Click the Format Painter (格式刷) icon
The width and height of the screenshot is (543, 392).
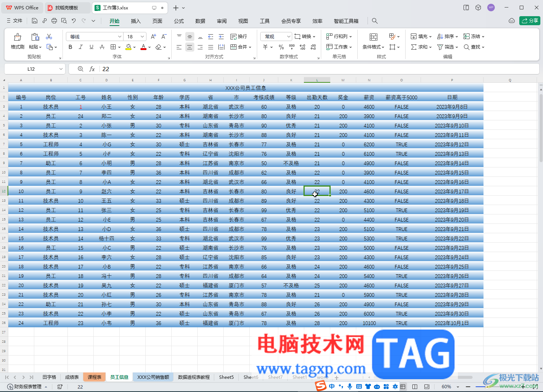[x=17, y=37]
